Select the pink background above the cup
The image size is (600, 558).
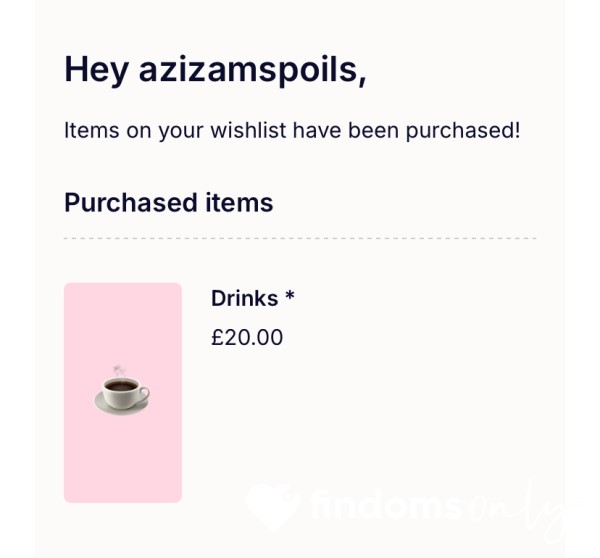[123, 323]
